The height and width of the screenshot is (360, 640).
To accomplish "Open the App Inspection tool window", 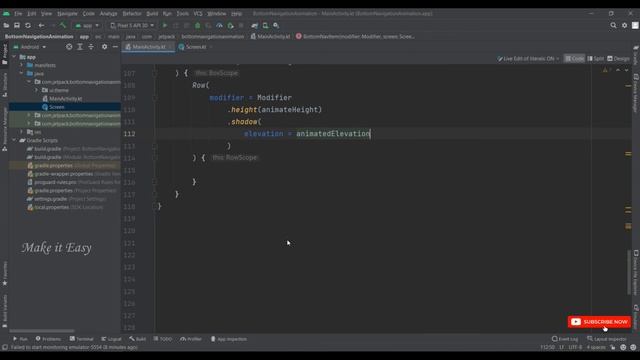I will tap(229, 339).
